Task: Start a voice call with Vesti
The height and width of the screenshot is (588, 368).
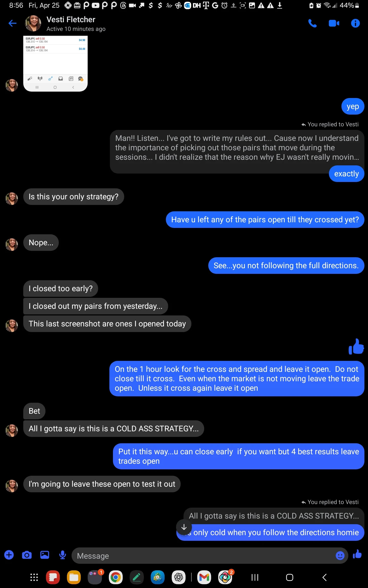Action: 312,23
